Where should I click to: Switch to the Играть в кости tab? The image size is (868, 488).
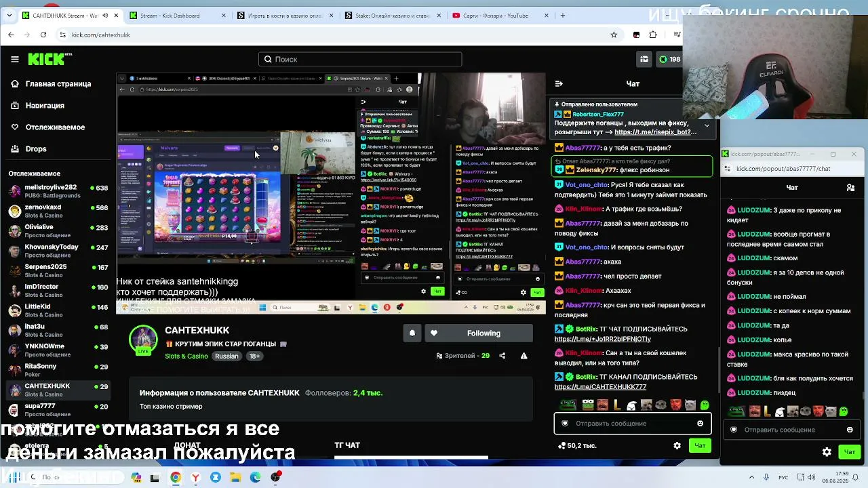[284, 16]
